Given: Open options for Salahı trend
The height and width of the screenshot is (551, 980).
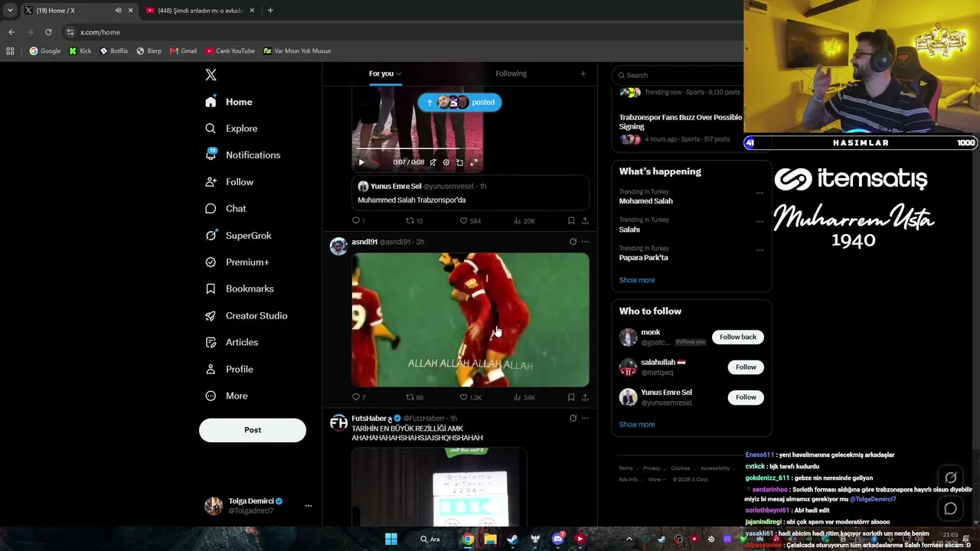Looking at the screenshot, I should click(759, 221).
